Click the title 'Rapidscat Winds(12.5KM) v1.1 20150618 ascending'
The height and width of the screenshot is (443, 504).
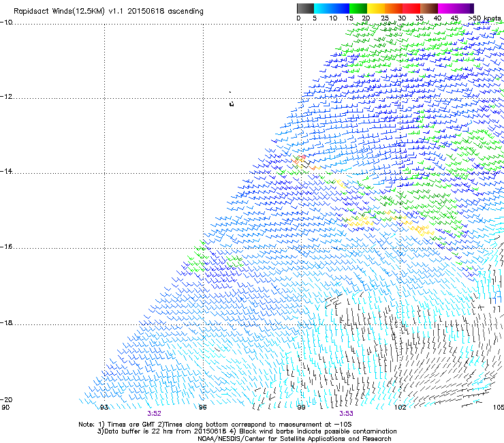point(108,12)
